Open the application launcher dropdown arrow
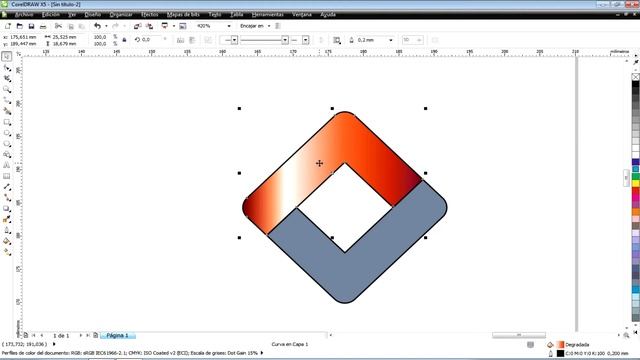Screen dimensions: 640x360 (173, 26)
